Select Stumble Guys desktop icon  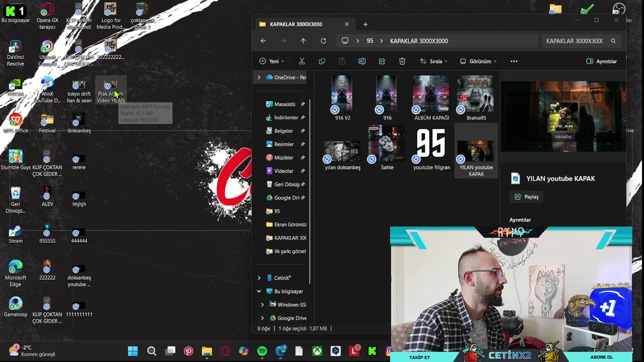click(16, 160)
